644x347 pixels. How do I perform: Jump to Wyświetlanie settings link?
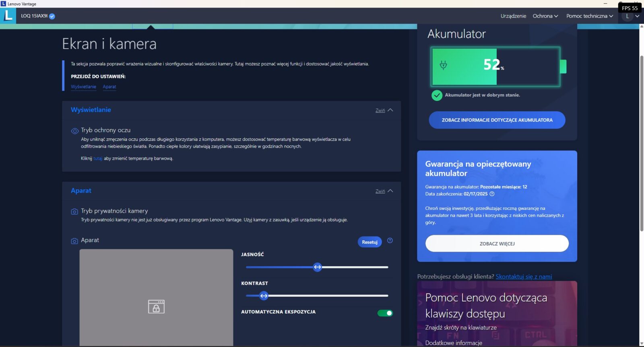click(x=83, y=87)
